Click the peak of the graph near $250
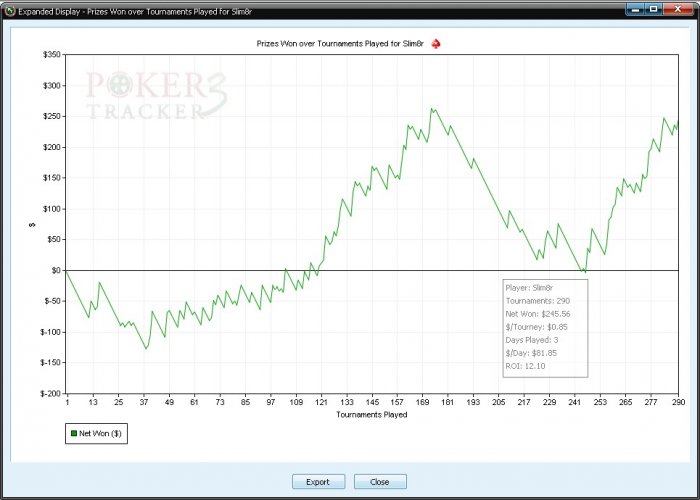 click(432, 108)
